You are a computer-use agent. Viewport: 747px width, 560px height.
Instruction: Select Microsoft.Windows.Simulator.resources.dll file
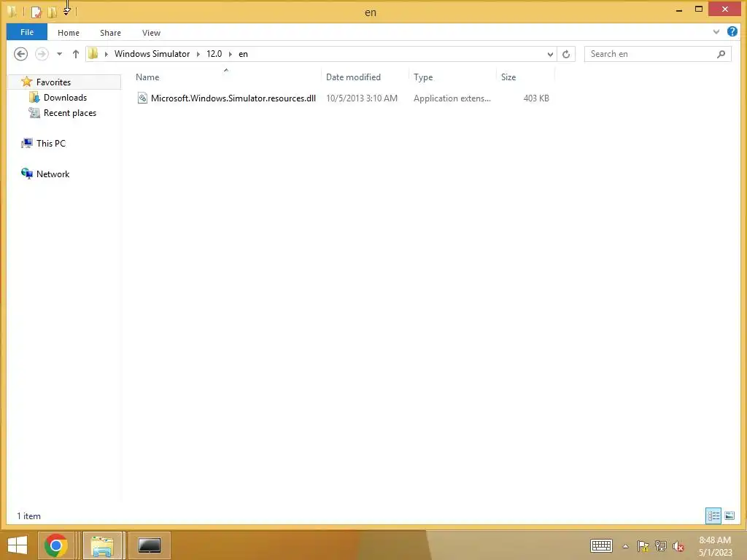pyautogui.click(x=233, y=98)
